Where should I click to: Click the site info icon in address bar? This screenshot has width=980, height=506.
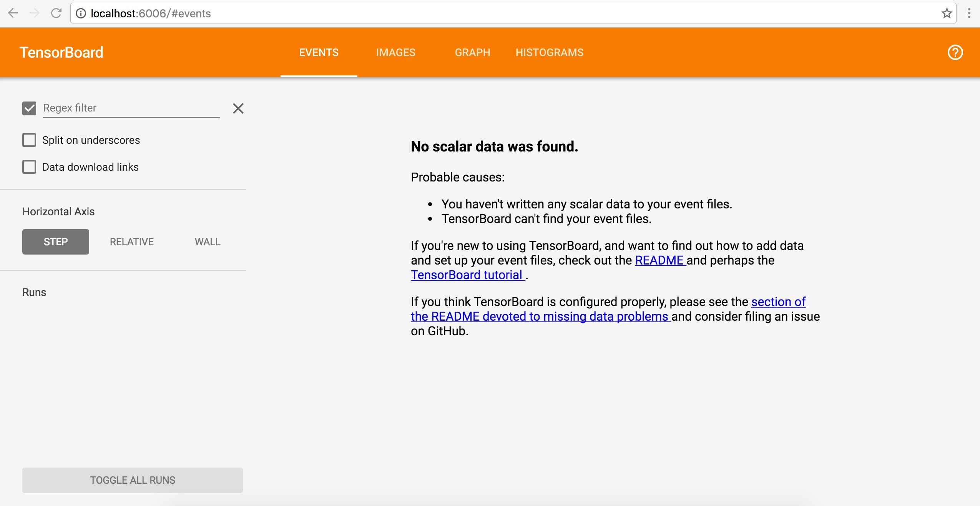pos(81,13)
